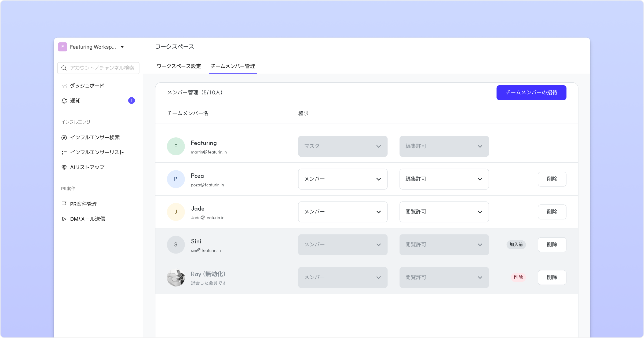
Task: Expand the Featuring Workspace switcher dropdown
Action: 122,47
